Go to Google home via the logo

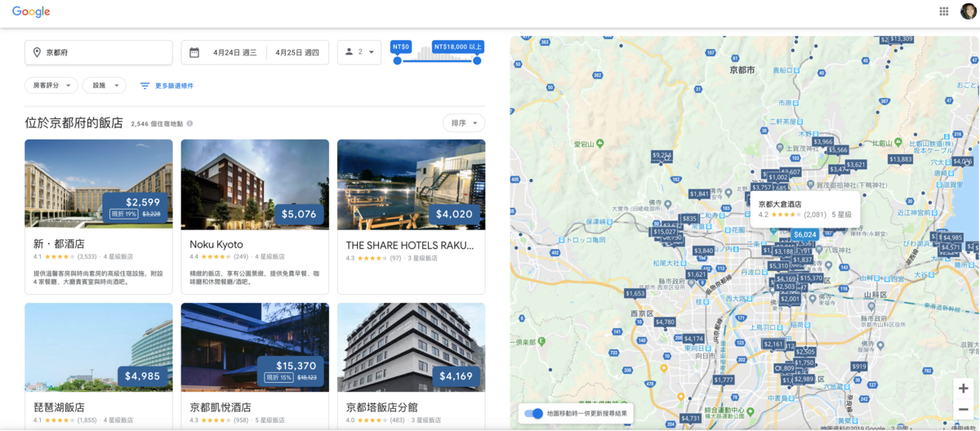pos(31,11)
